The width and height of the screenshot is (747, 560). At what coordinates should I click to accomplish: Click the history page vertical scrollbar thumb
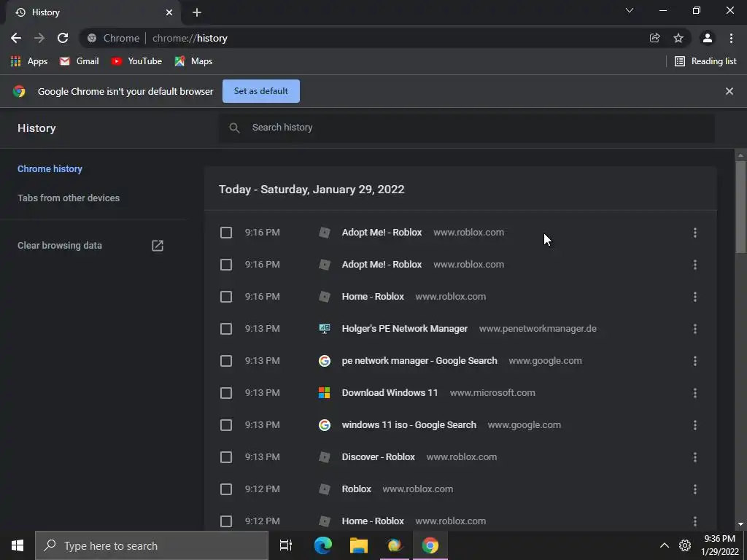[740, 207]
